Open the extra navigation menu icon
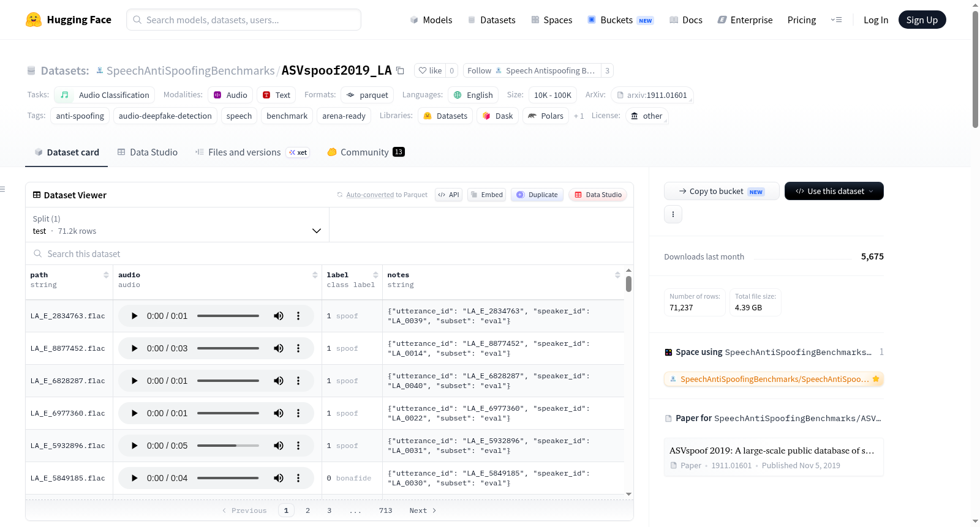 point(836,20)
